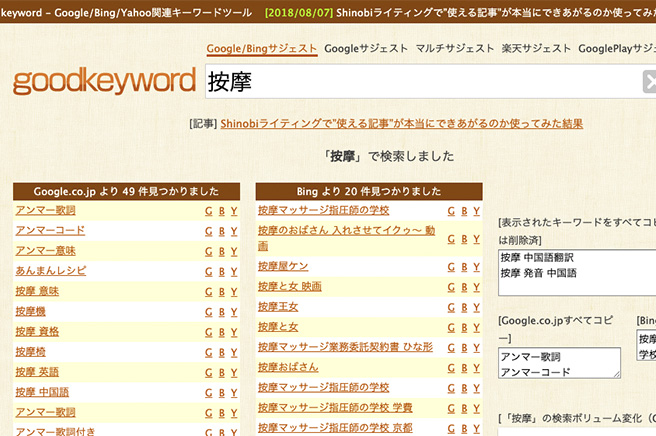Open the 按摩 資格 keyword link

click(x=37, y=331)
